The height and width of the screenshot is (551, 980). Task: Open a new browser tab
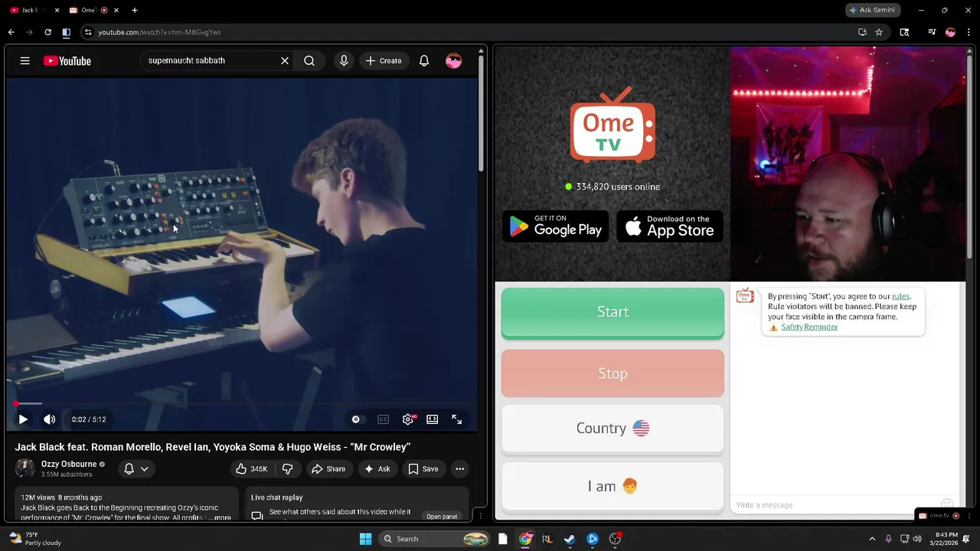135,10
